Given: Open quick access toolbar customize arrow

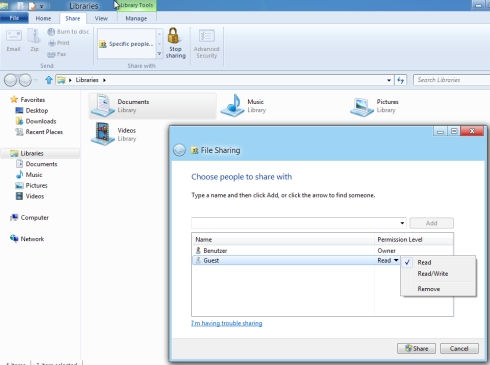Looking at the screenshot, I should point(42,6).
